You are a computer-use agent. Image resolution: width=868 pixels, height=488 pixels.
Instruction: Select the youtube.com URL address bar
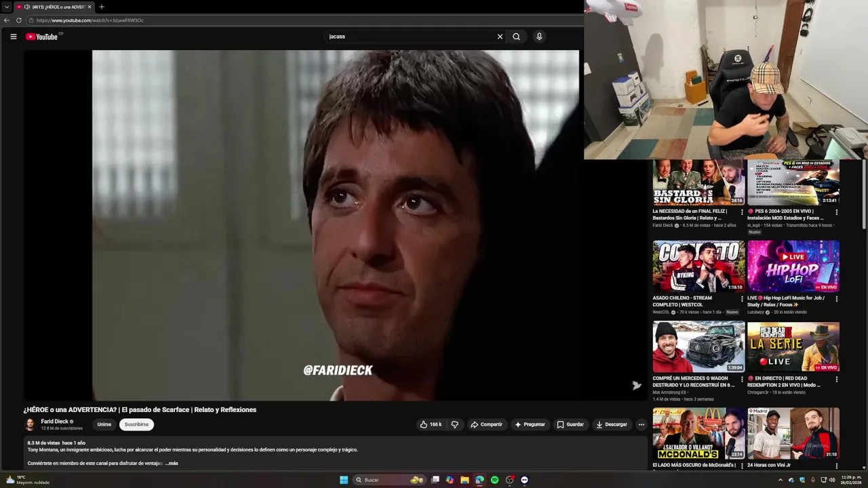tap(305, 20)
